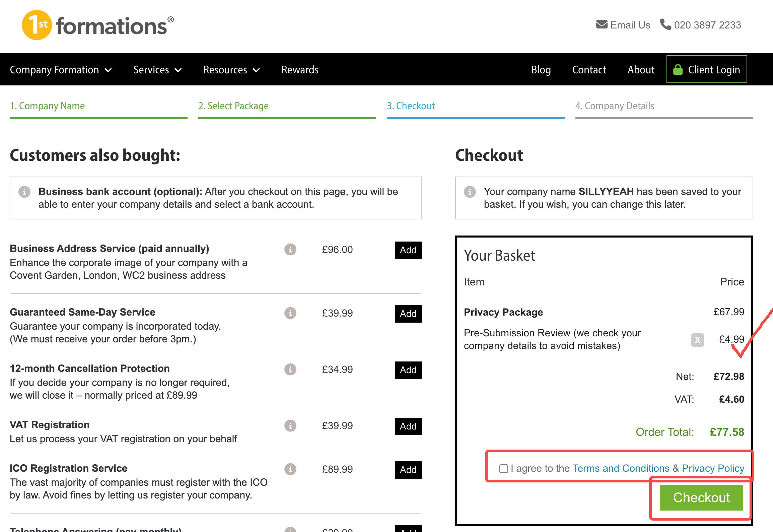Open info icon for Guaranteed Same-Day Service
Viewport: 773px width, 532px height.
[290, 313]
